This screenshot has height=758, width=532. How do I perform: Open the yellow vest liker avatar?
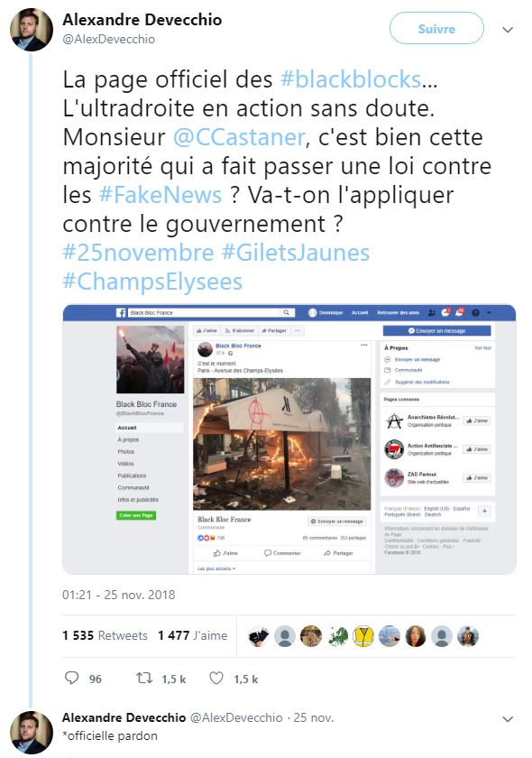pyautogui.click(x=363, y=636)
